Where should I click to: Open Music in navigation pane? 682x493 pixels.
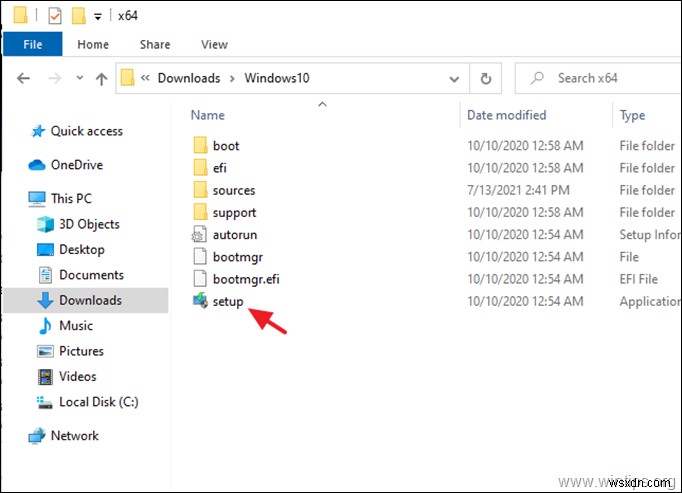[76, 325]
